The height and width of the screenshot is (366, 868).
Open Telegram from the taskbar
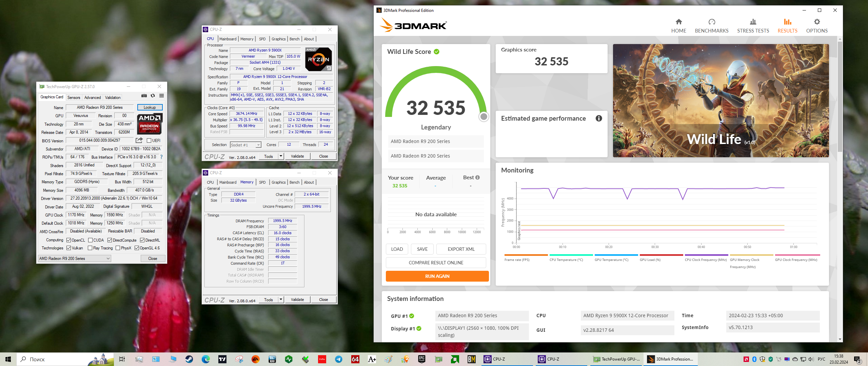339,359
